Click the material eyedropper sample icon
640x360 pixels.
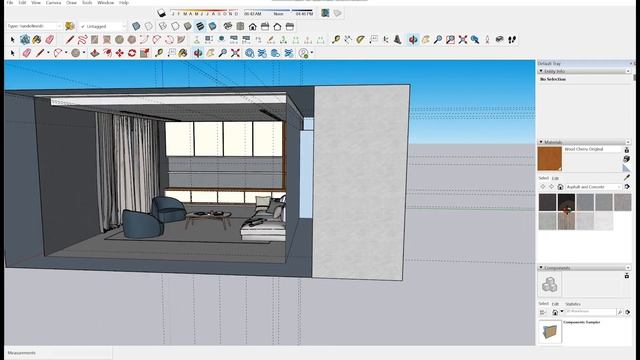(627, 178)
